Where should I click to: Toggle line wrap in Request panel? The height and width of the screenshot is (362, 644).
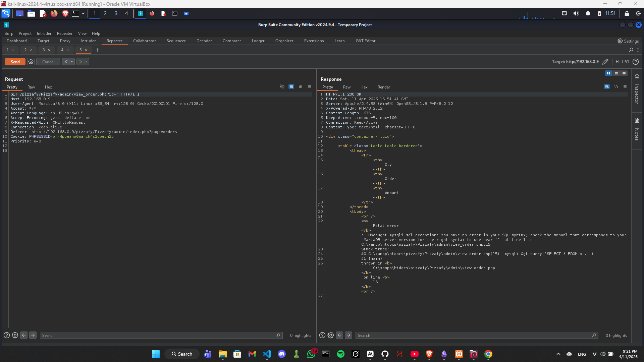click(291, 86)
